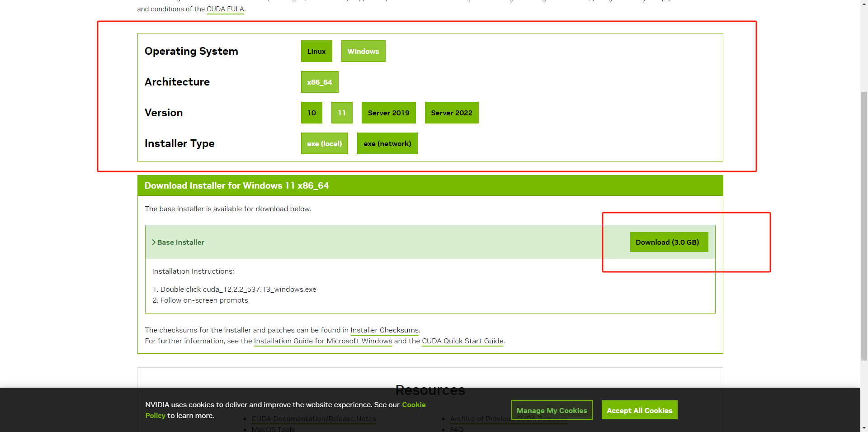Click the 'Architecture' label
The height and width of the screenshot is (432, 868).
tap(177, 82)
